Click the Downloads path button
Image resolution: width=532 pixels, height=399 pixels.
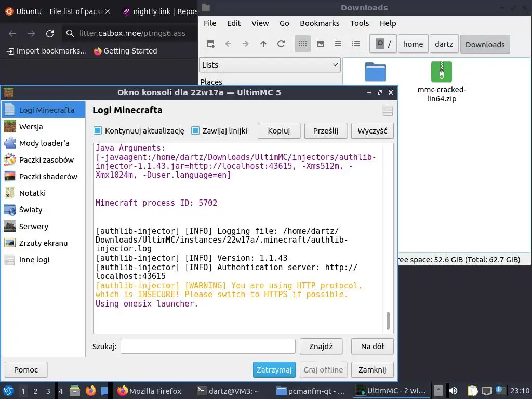pyautogui.click(x=485, y=44)
